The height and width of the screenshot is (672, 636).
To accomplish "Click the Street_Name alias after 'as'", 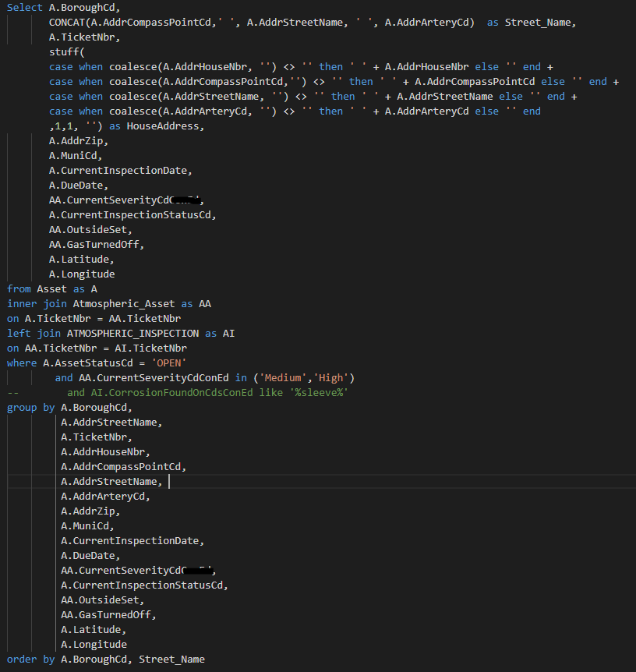I will (538, 22).
